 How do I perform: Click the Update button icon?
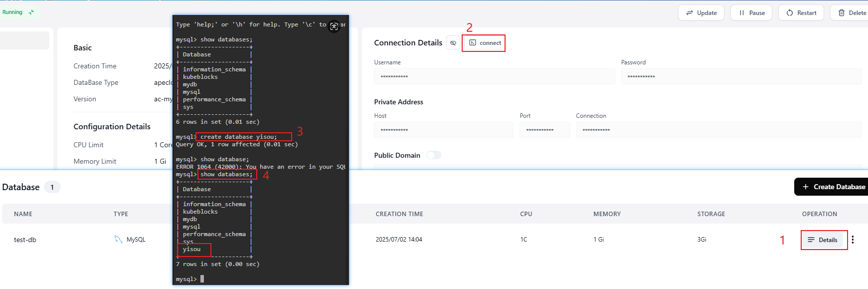(690, 13)
